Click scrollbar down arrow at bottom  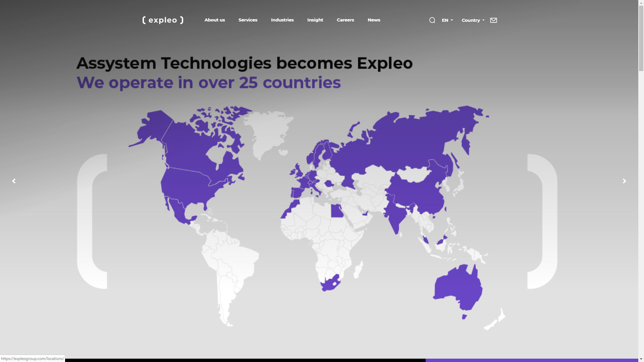[641, 359]
